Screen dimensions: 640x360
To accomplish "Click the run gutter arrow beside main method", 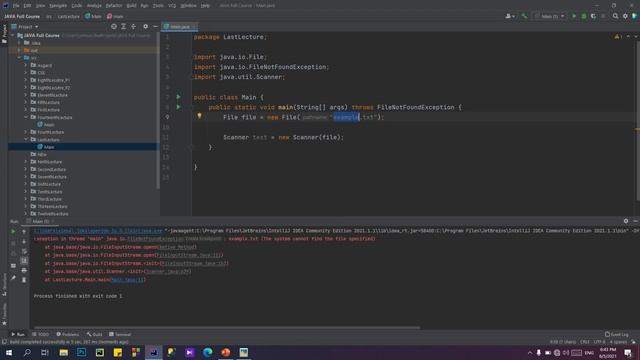I will tap(178, 107).
